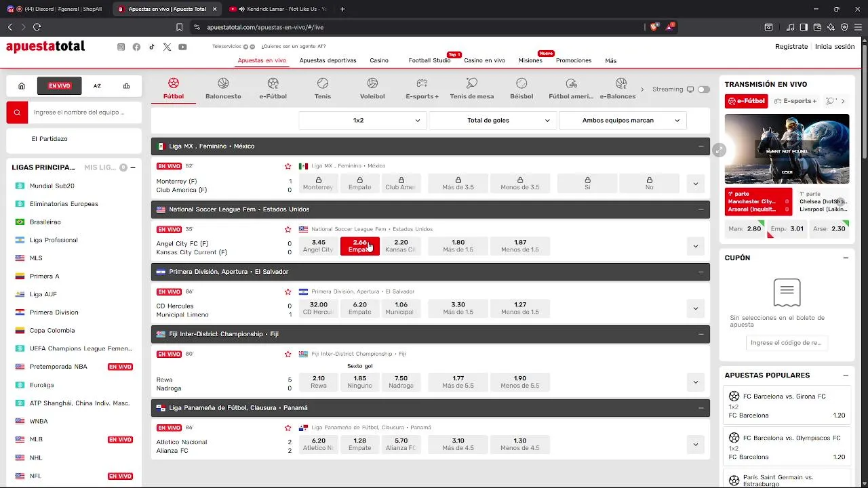Select the Béisbol sport icon

(521, 88)
